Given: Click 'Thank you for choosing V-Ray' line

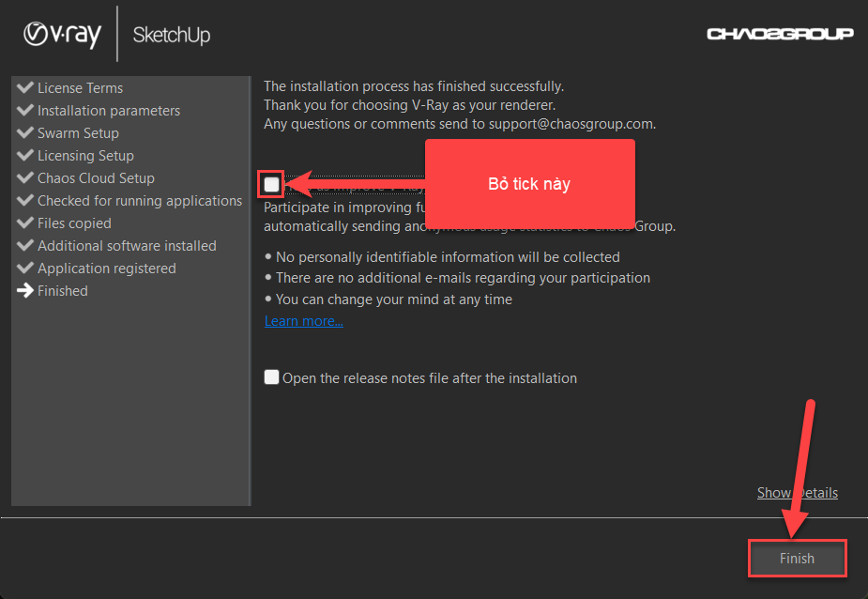Looking at the screenshot, I should pos(410,105).
